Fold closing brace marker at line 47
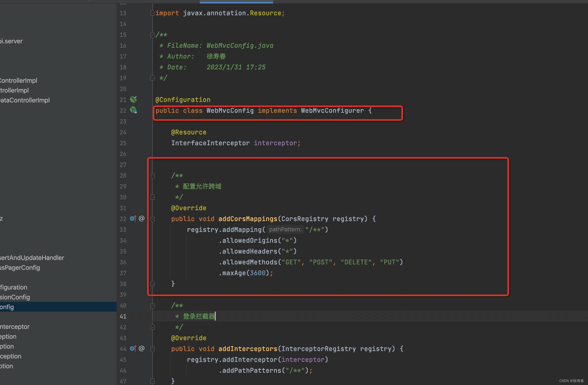The width and height of the screenshot is (588, 385). coord(153,381)
